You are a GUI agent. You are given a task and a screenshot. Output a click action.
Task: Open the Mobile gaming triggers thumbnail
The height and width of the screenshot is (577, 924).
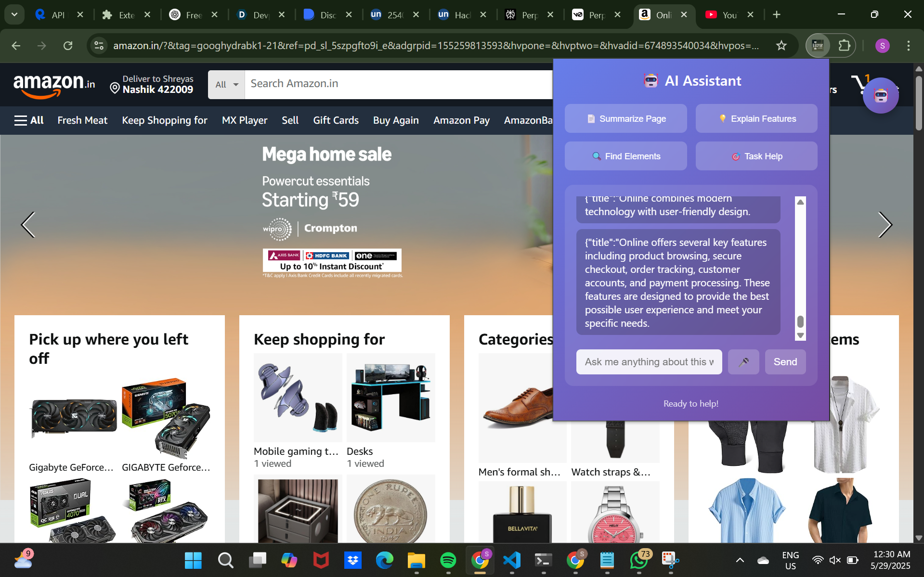pyautogui.click(x=298, y=397)
